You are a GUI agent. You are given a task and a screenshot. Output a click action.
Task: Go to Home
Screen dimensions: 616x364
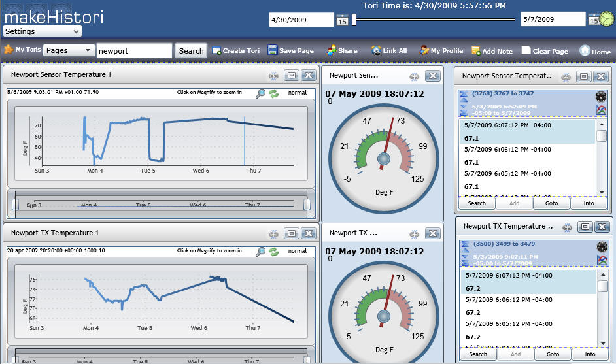(x=595, y=51)
